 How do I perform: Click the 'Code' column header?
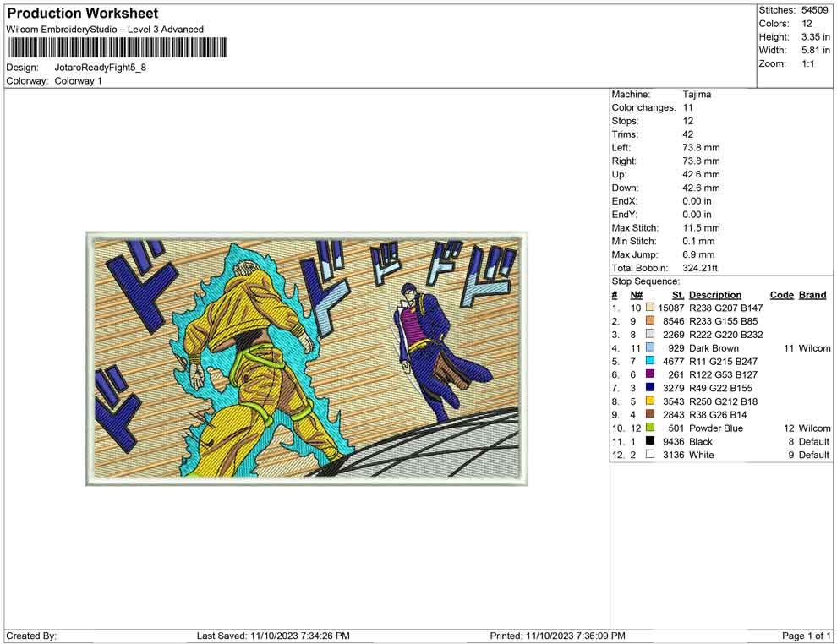[782, 295]
